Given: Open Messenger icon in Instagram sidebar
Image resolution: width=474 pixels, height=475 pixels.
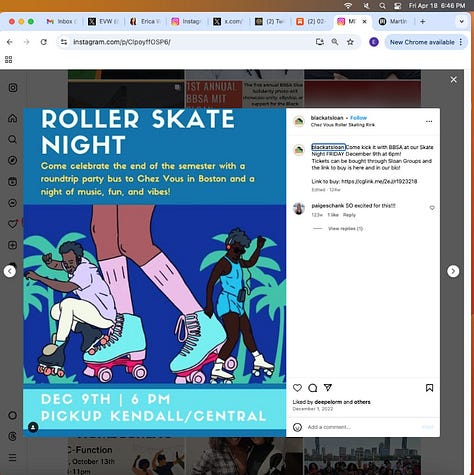Looking at the screenshot, I should (x=13, y=203).
